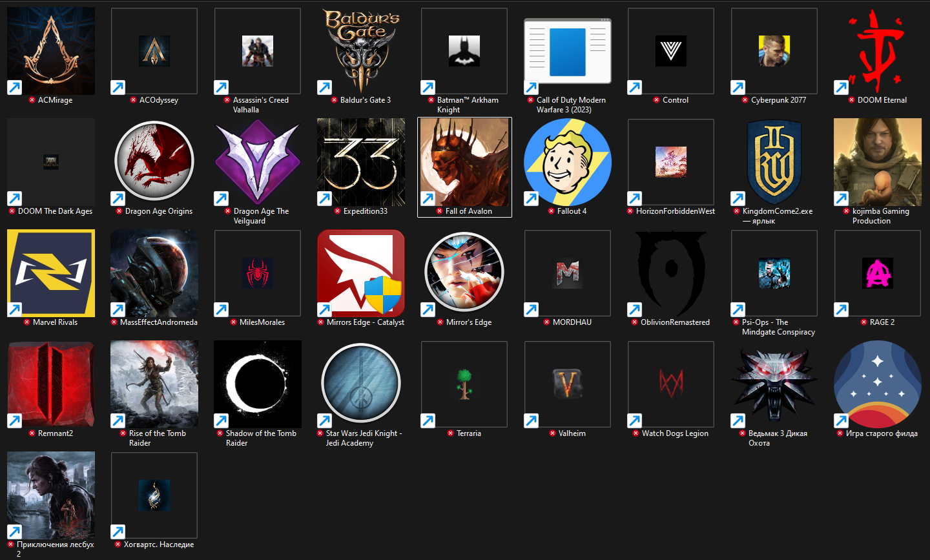930x560 pixels.
Task: Click the 'DOOM Eternal' name label
Action: (882, 100)
